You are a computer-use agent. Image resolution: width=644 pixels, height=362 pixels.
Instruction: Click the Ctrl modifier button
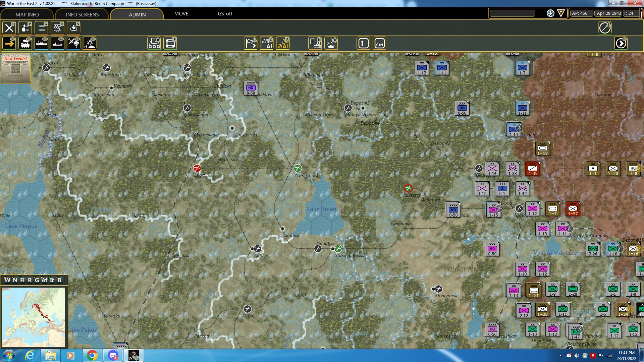[x=379, y=44]
